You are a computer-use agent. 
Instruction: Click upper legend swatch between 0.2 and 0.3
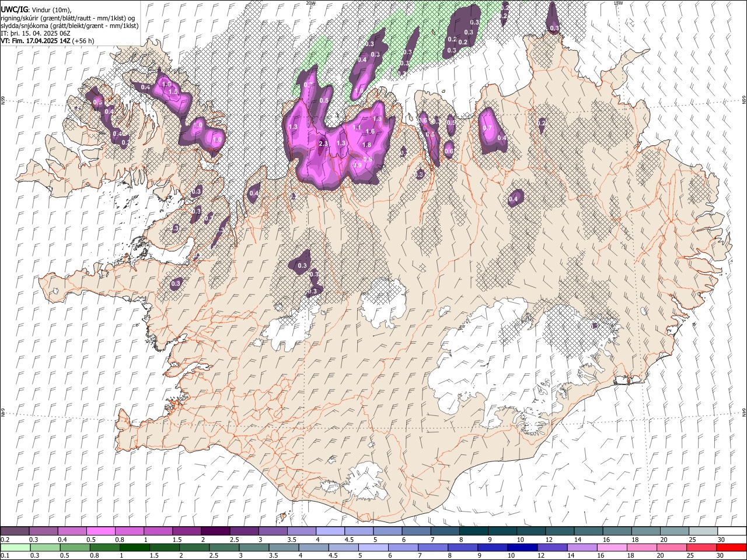tap(15, 531)
